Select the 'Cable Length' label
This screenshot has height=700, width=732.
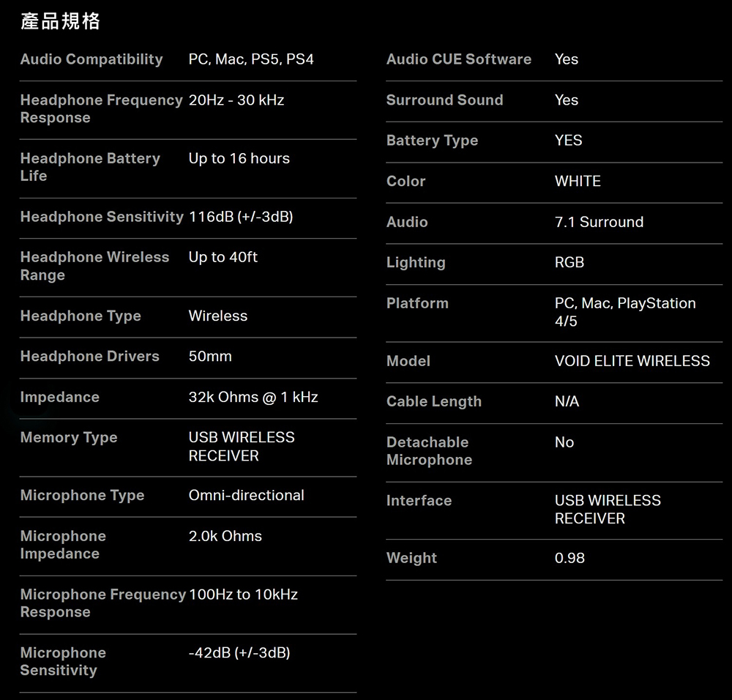[434, 401]
